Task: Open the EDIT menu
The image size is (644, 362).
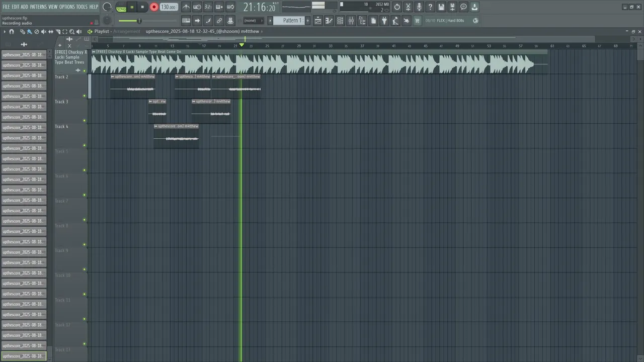Action: click(x=16, y=7)
